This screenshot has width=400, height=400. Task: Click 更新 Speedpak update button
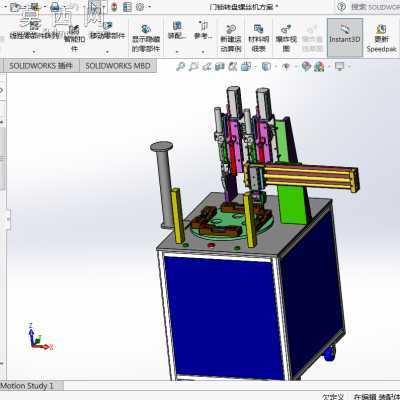coord(382,38)
